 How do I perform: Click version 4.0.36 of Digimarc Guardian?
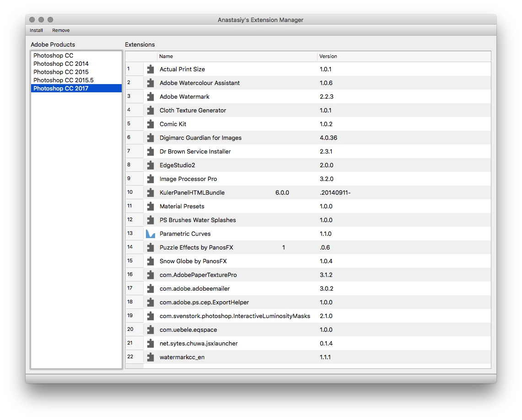pyautogui.click(x=328, y=138)
